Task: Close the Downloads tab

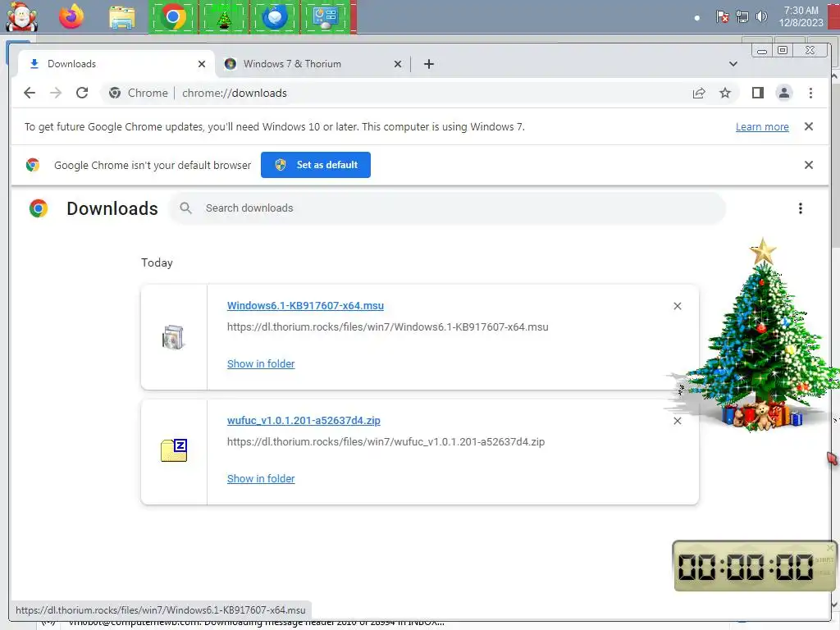Action: click(x=202, y=64)
